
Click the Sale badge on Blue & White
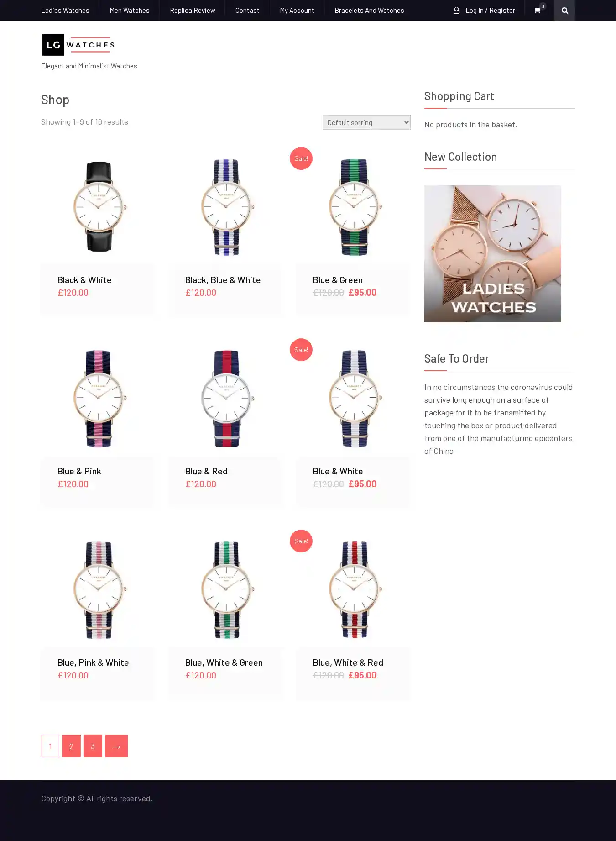click(301, 350)
